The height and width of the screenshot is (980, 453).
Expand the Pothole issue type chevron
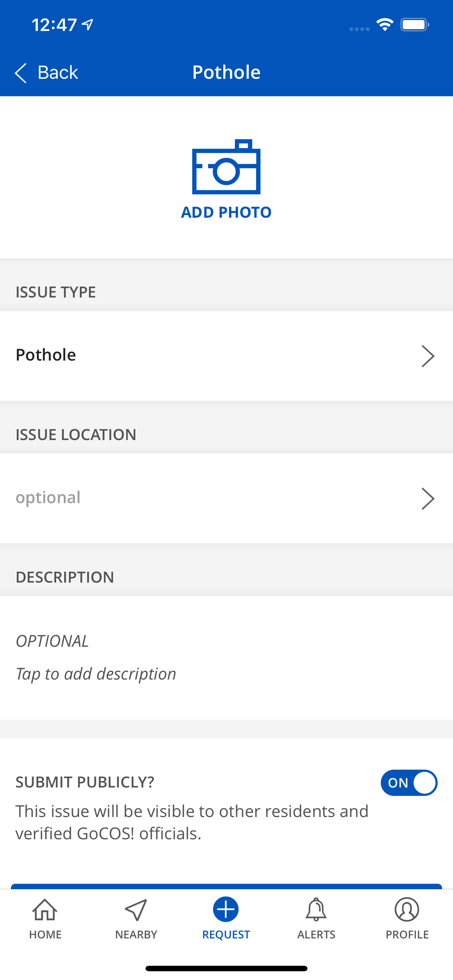click(x=427, y=356)
